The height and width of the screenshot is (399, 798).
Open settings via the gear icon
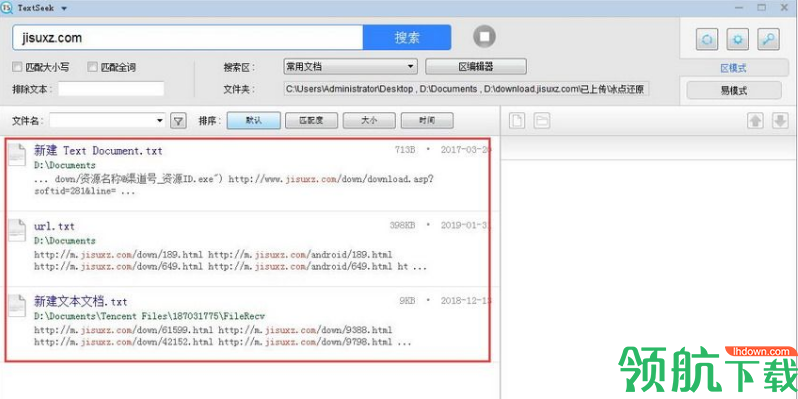point(738,39)
